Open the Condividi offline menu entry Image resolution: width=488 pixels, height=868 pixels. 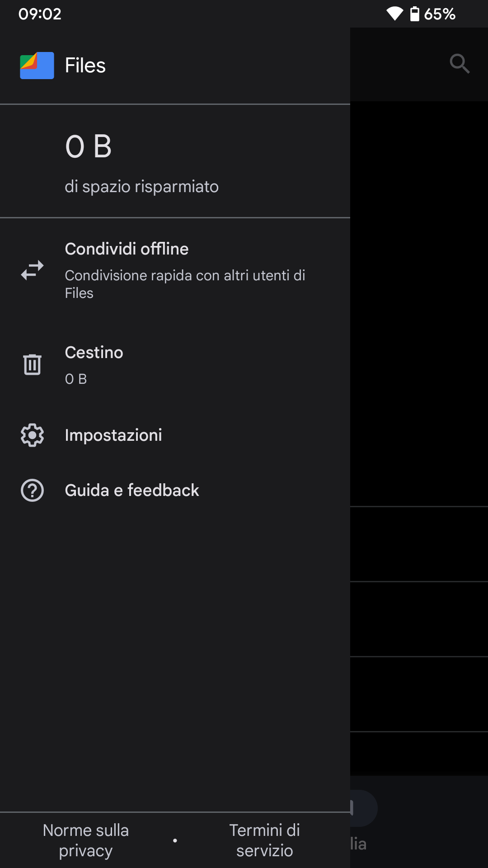[175, 270]
